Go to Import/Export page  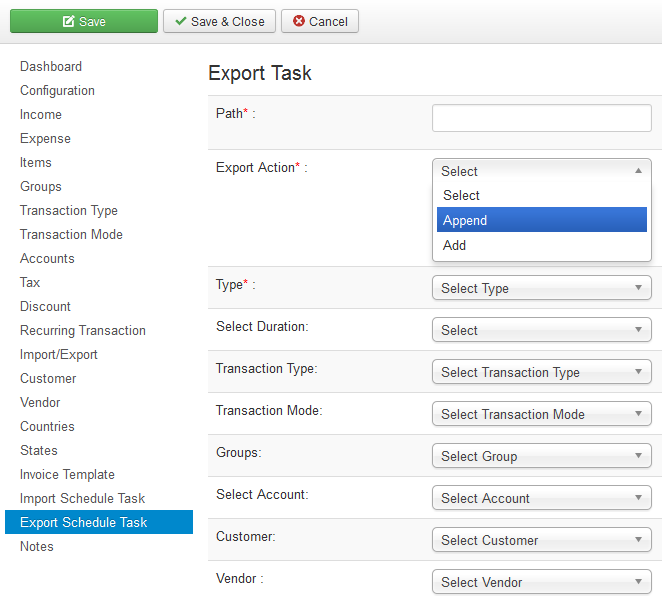[58, 355]
